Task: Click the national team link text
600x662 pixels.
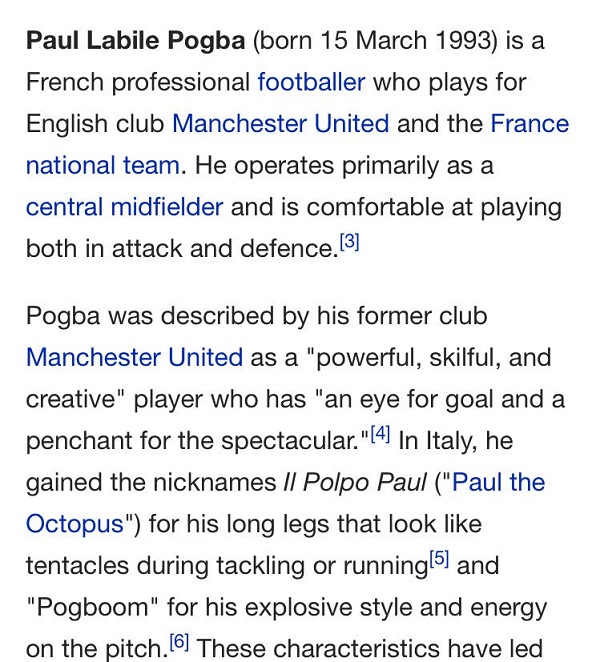Action: [103, 166]
